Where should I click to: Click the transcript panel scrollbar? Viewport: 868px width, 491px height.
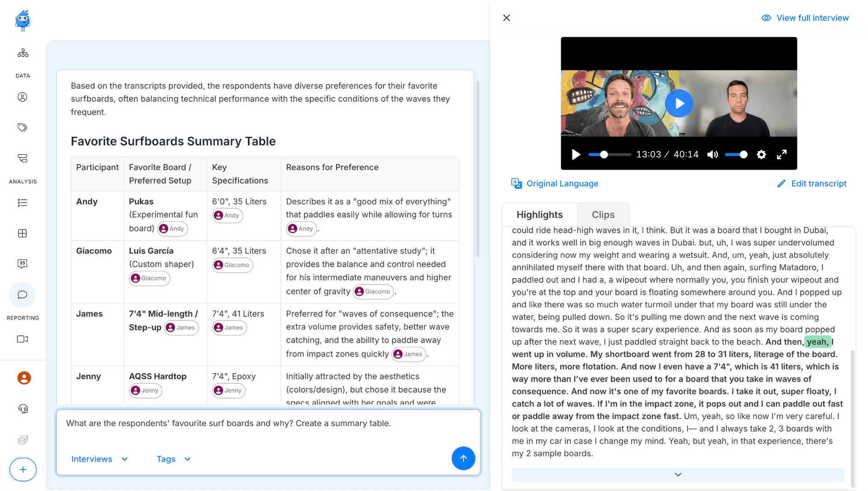[x=853, y=418]
